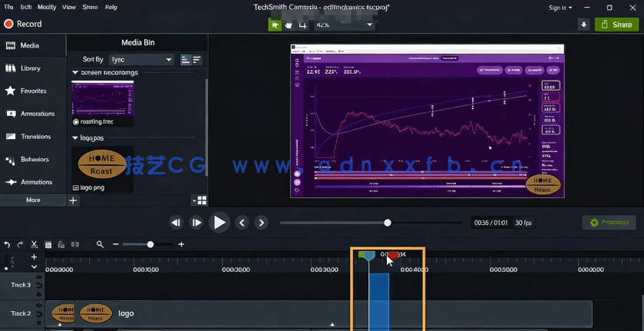Open the Sign in dropdown
Screen dimensions: 644x331
(560, 8)
